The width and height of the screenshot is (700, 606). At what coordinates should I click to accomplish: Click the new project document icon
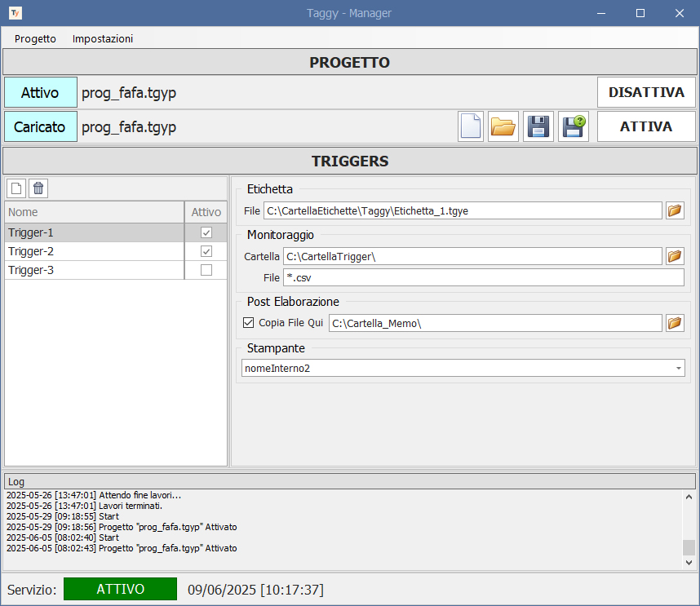coord(470,127)
